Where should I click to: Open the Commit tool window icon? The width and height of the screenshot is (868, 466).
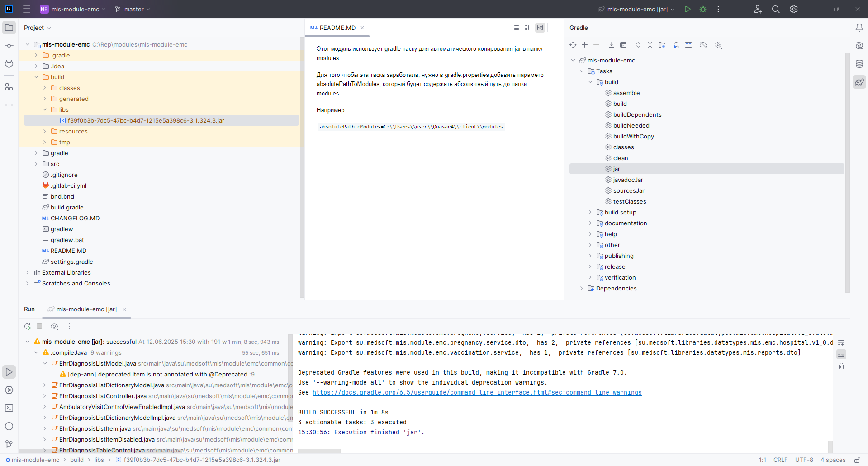coord(9,46)
